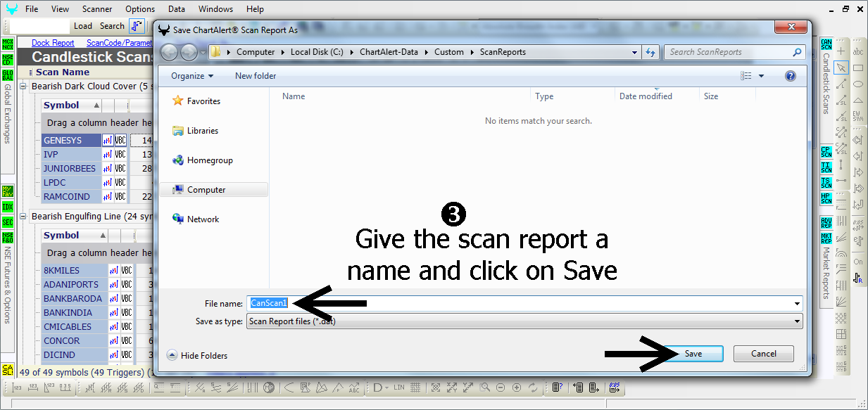
Task: Open the MKT REP market reports icon
Action: [x=826, y=238]
